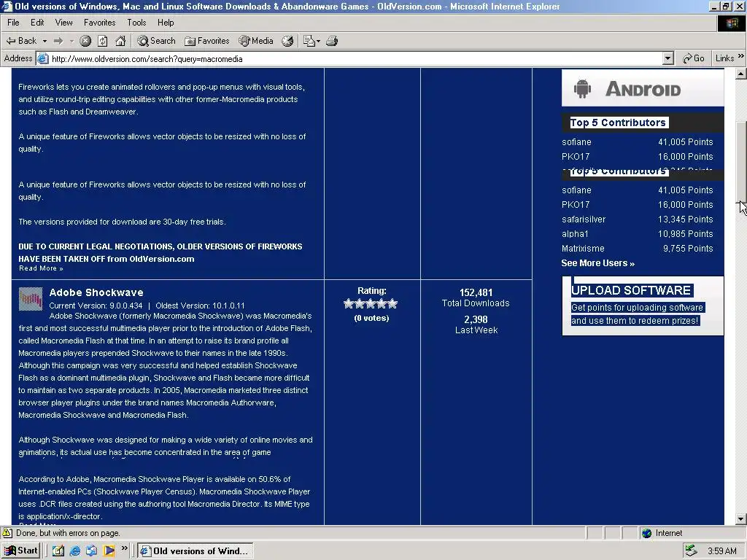Go back using the Back arrow button
The width and height of the screenshot is (747, 560).
(21, 41)
